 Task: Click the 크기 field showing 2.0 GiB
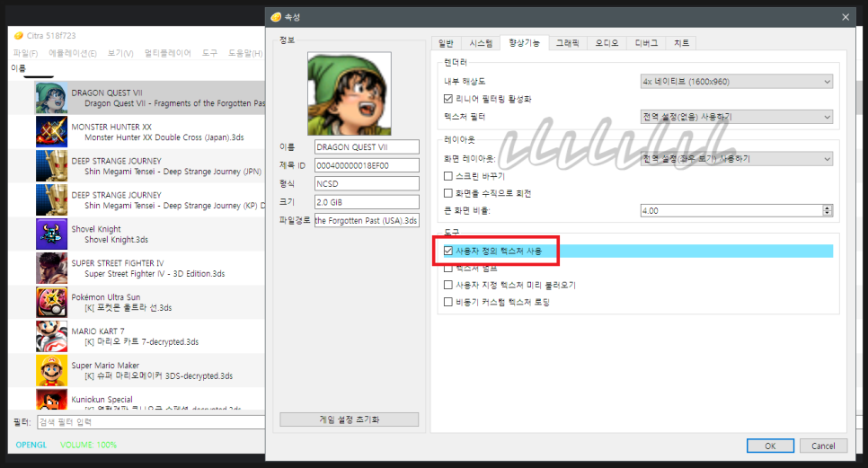[367, 202]
